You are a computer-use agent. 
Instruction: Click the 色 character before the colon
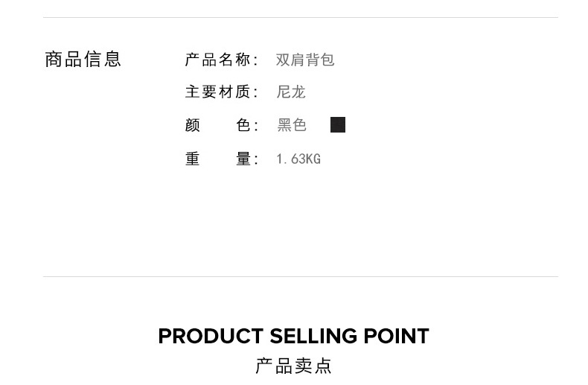pyautogui.click(x=243, y=125)
